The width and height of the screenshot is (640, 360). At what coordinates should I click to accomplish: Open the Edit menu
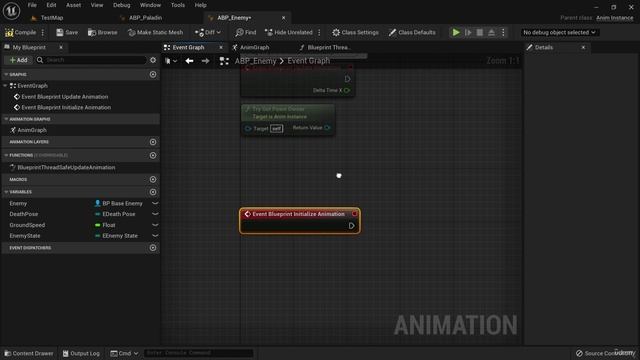click(51, 5)
